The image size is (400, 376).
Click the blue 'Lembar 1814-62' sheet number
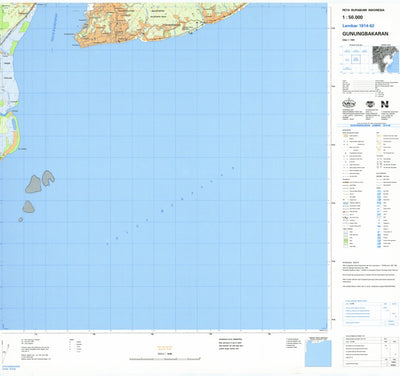[x=357, y=26]
